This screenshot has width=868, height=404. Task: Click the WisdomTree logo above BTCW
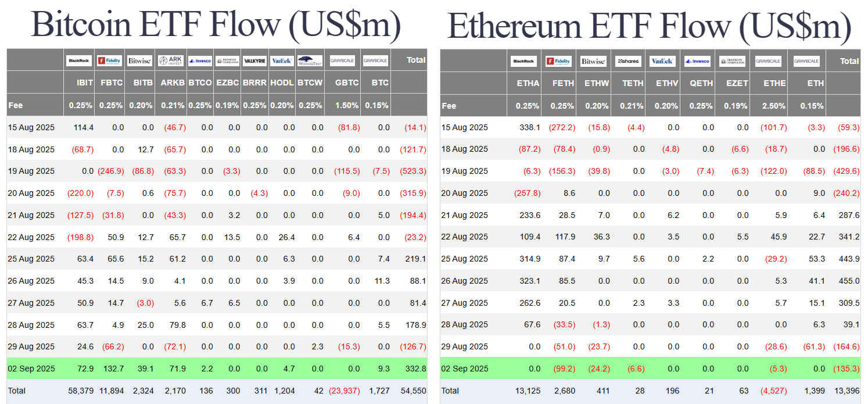click(310, 60)
